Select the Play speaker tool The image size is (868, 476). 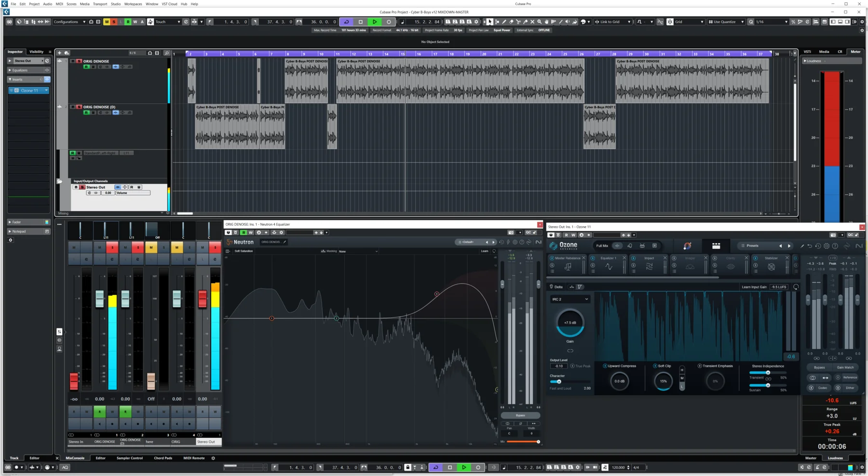(567, 22)
